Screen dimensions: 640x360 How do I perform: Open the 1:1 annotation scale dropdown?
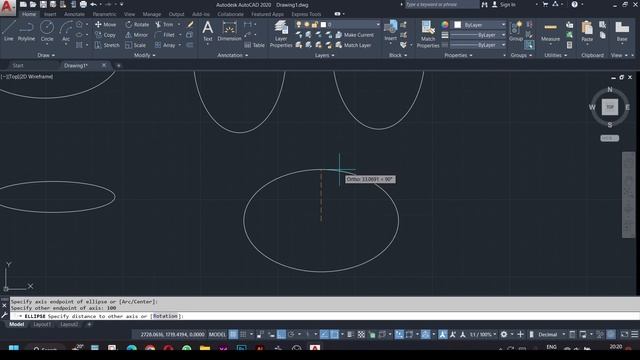point(483,334)
